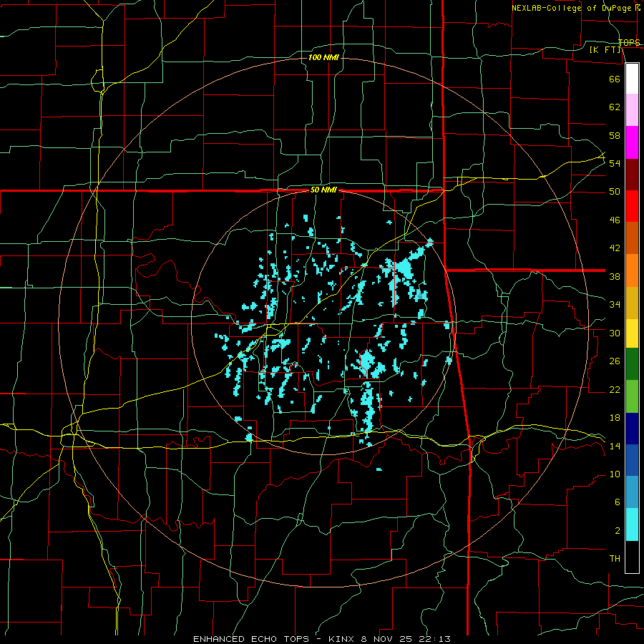This screenshot has width=644, height=644.
Task: Click the dark orange legend swatch
Action: 632,238
